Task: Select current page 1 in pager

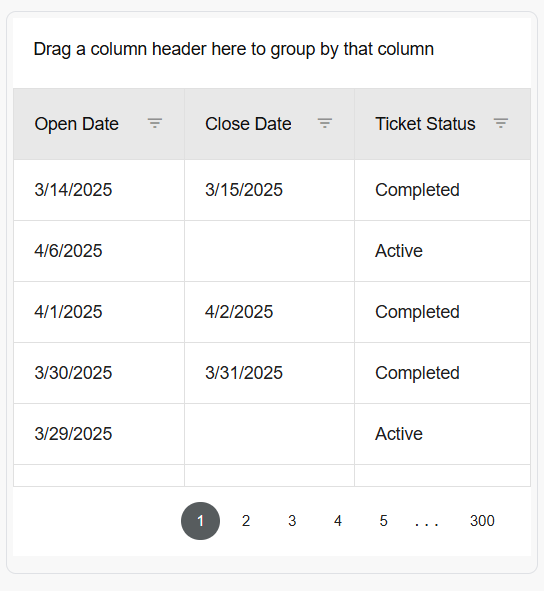Action: click(201, 521)
